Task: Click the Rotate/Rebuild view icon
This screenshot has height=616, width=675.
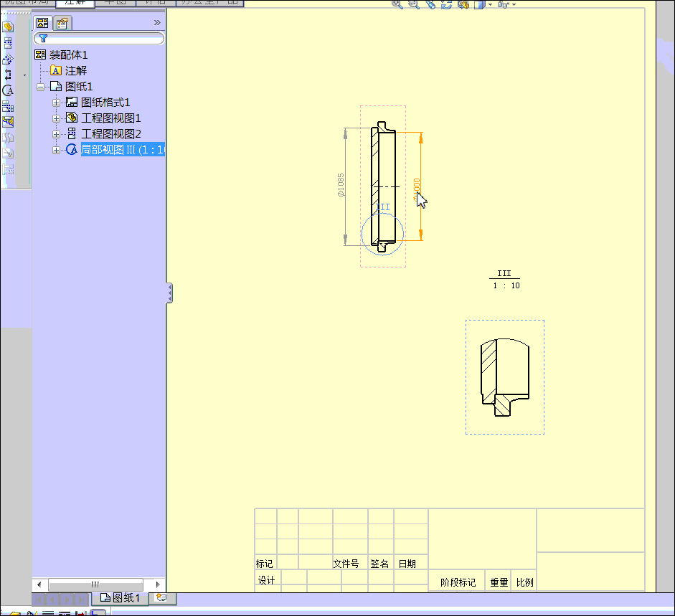Action: tap(446, 4)
